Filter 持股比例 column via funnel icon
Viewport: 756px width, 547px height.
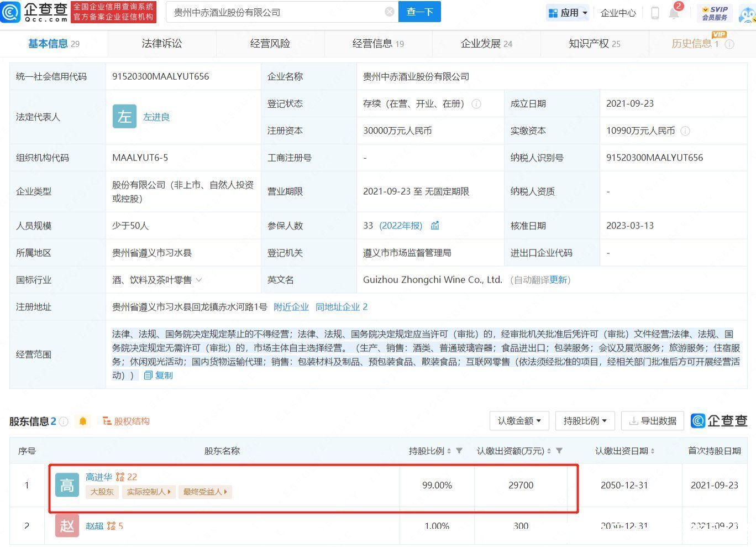click(459, 451)
